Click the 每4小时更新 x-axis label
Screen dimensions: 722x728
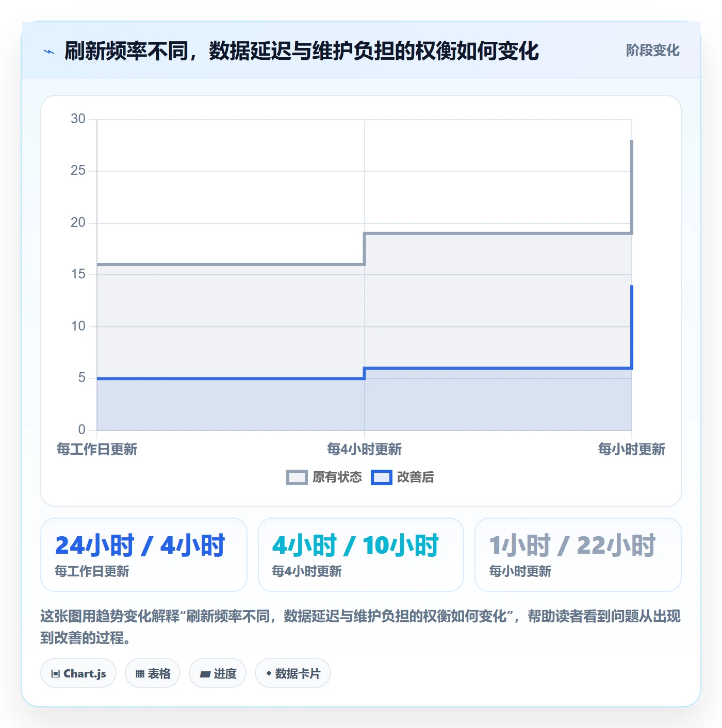coord(365,449)
